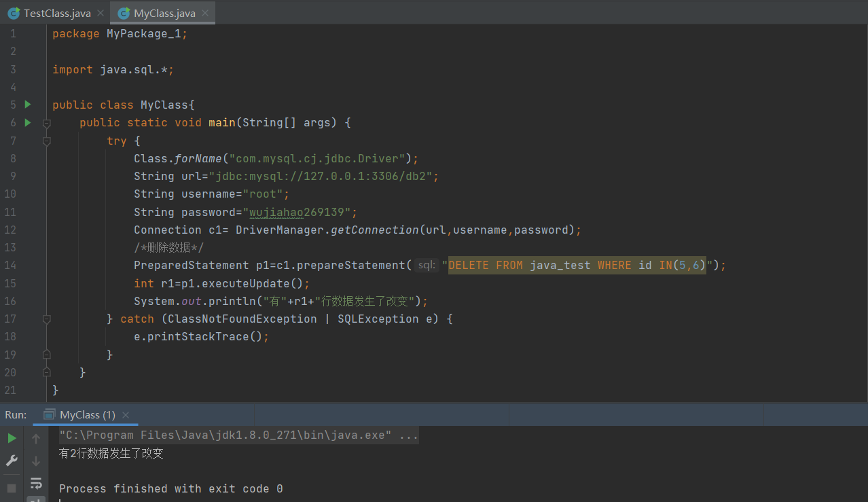
Task: Click the MyClass.java file icon
Action: tap(123, 14)
